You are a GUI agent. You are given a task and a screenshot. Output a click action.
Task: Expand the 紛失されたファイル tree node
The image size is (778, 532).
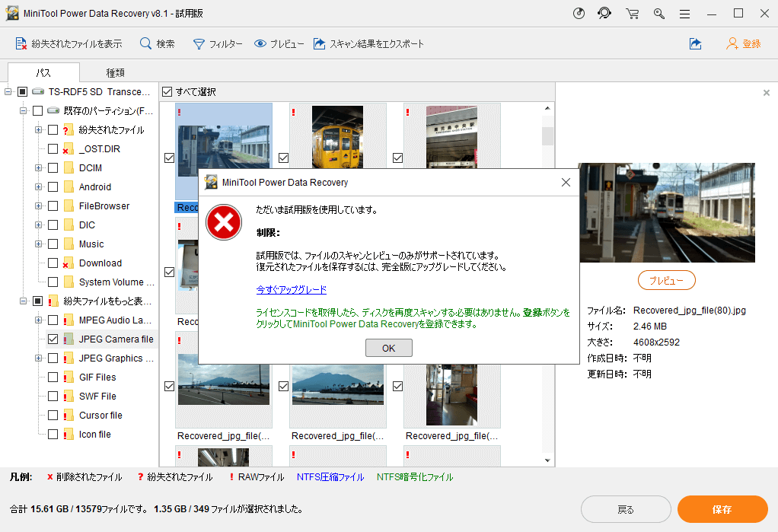(37, 129)
